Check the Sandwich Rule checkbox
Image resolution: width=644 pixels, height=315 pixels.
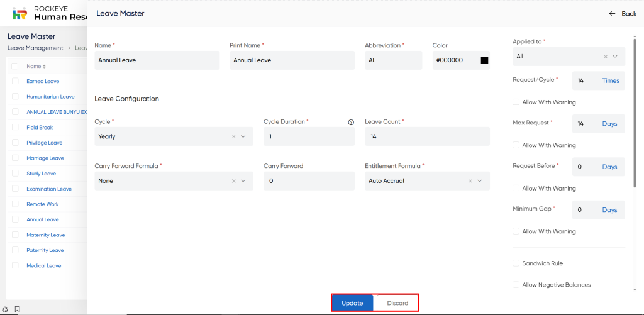click(x=516, y=263)
